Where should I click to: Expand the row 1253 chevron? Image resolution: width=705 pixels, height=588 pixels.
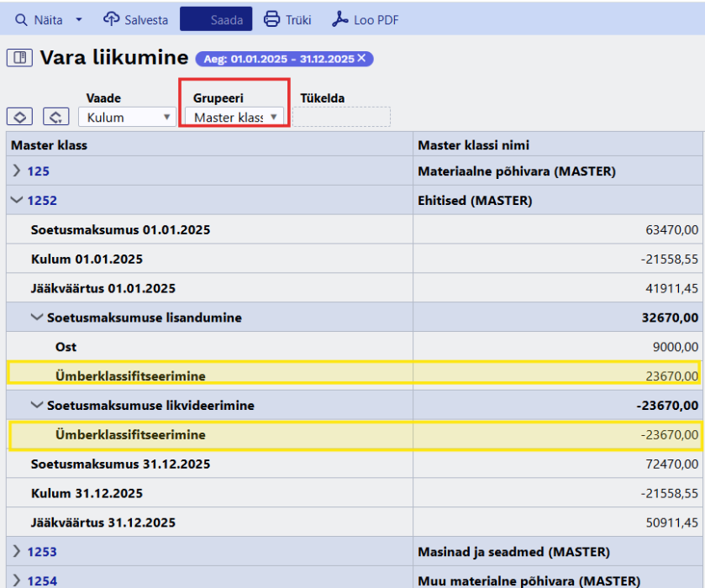pos(17,551)
